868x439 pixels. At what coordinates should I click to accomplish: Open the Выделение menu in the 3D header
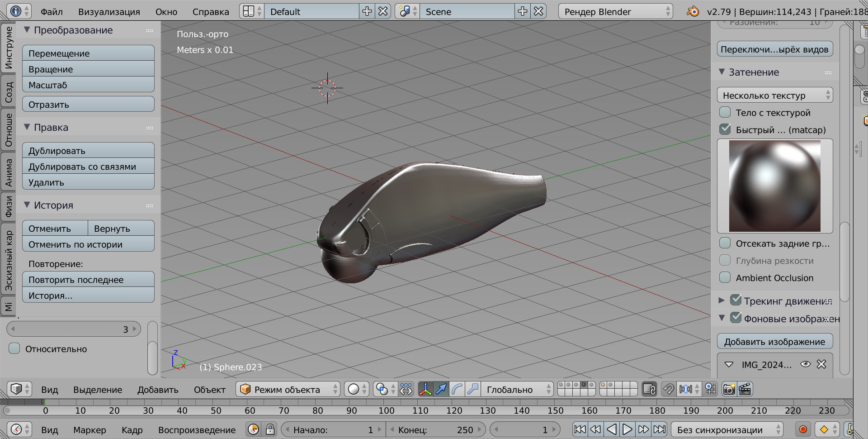[x=98, y=390]
